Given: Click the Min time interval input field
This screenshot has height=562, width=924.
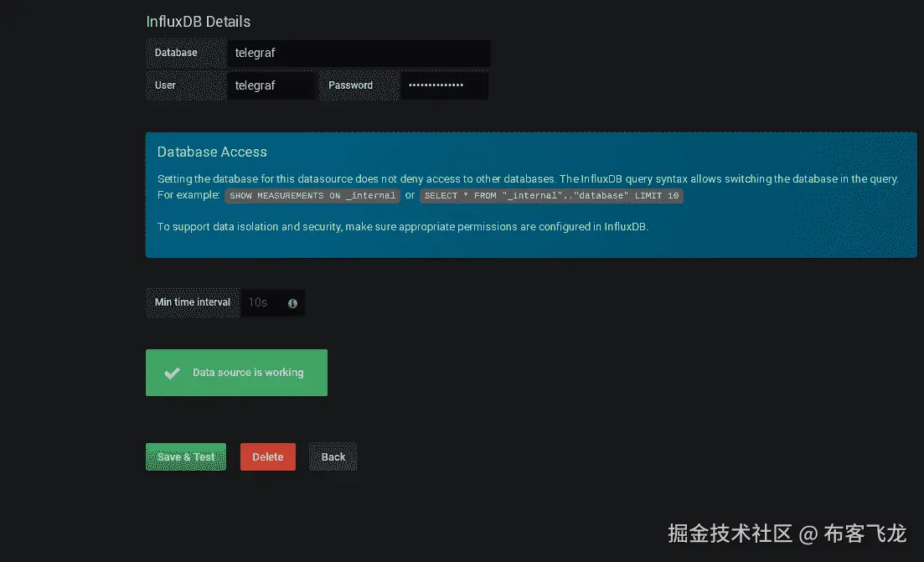Looking at the screenshot, I should (x=273, y=303).
